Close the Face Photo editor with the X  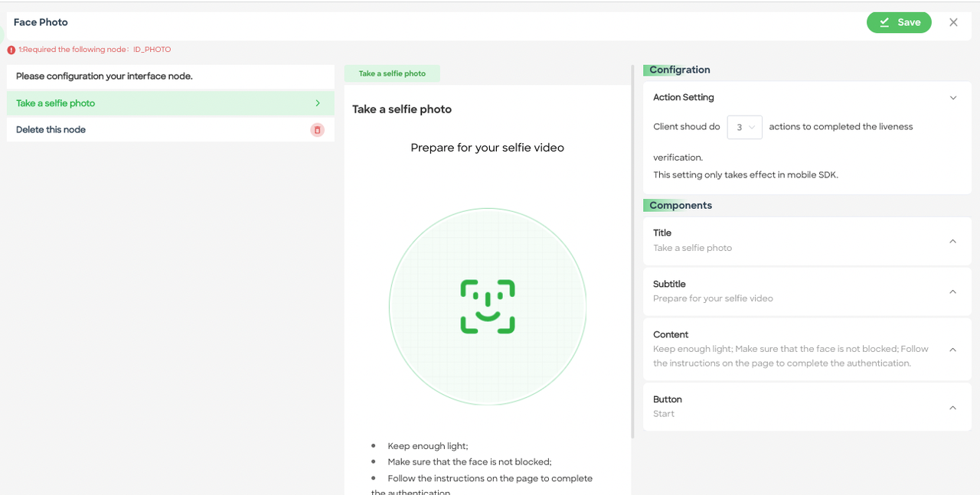[x=953, y=22]
